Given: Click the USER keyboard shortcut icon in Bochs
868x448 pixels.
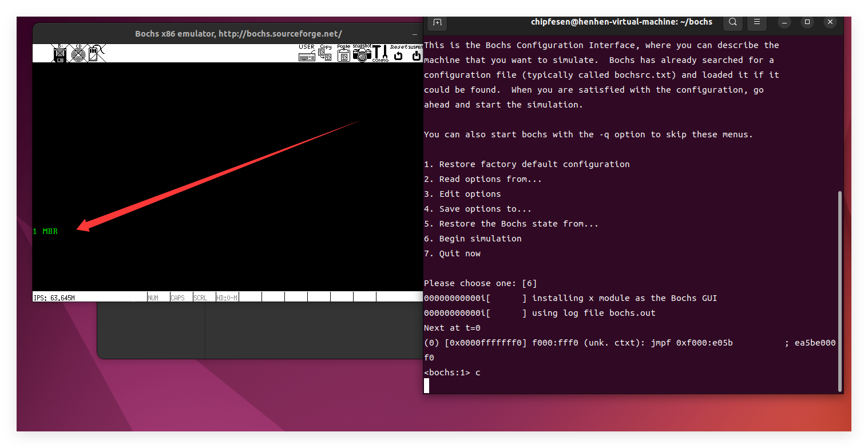Looking at the screenshot, I should coord(307,53).
